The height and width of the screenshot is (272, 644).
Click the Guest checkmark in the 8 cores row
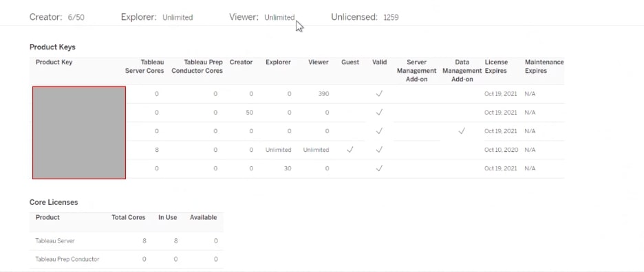(x=350, y=150)
